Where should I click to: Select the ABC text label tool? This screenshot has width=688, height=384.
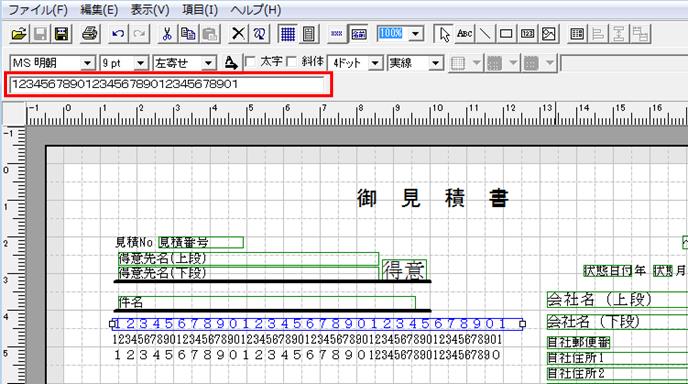[x=464, y=34]
